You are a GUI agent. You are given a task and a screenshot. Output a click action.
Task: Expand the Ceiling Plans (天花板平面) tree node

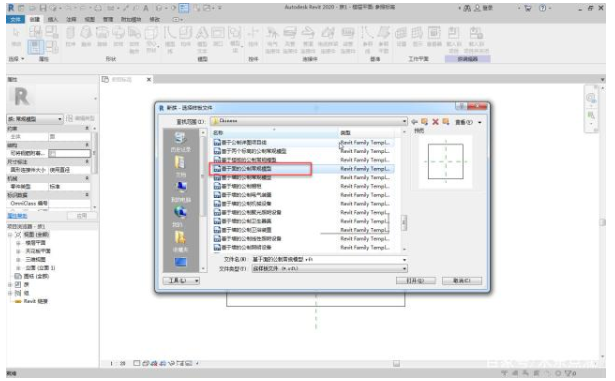pyautogui.click(x=18, y=251)
